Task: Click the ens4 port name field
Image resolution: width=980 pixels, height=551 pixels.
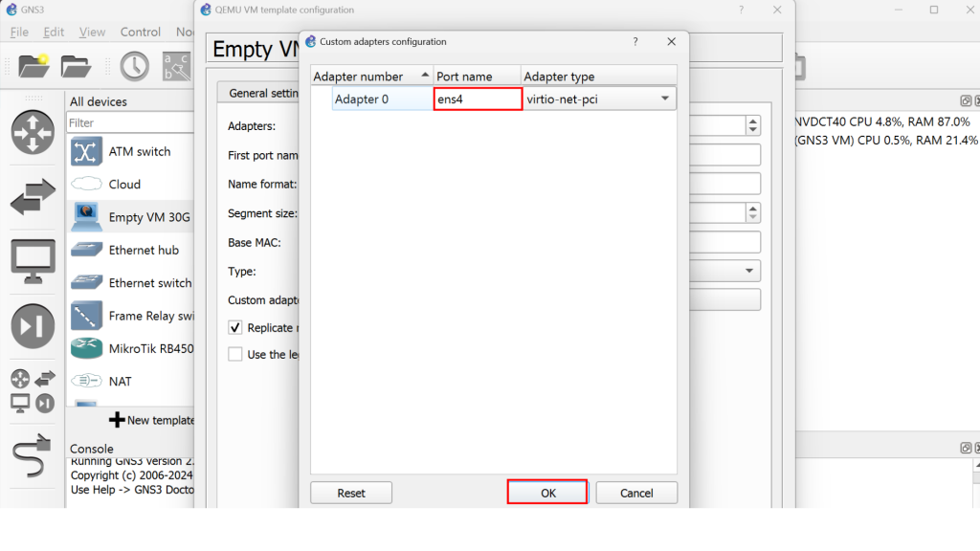Action: pos(477,99)
